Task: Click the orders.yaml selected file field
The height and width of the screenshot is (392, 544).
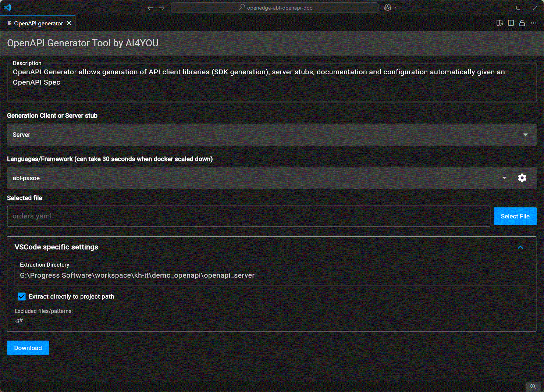Action: 249,216
